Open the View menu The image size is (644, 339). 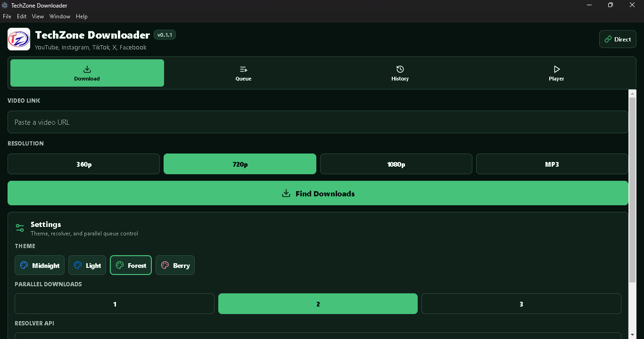[38, 16]
